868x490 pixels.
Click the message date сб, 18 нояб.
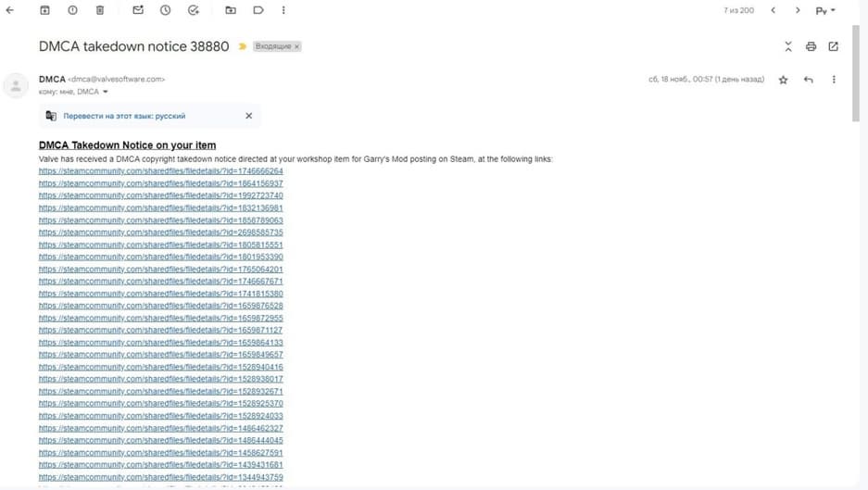coord(707,80)
